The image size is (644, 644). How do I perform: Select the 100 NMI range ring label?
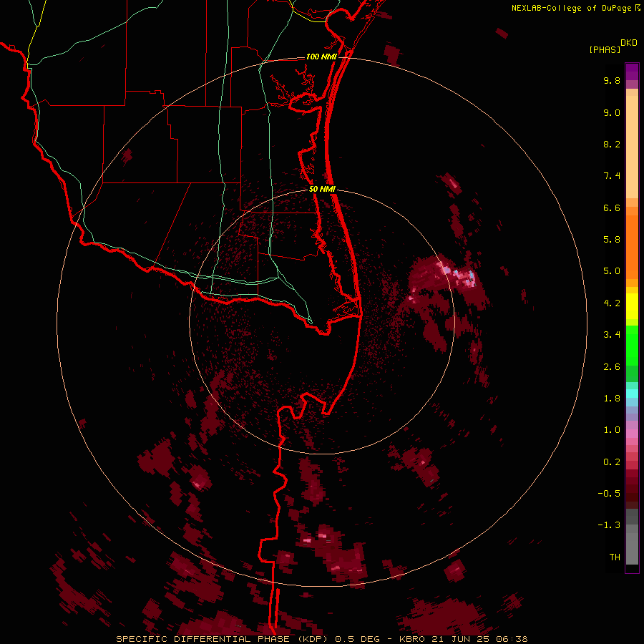coord(321,57)
